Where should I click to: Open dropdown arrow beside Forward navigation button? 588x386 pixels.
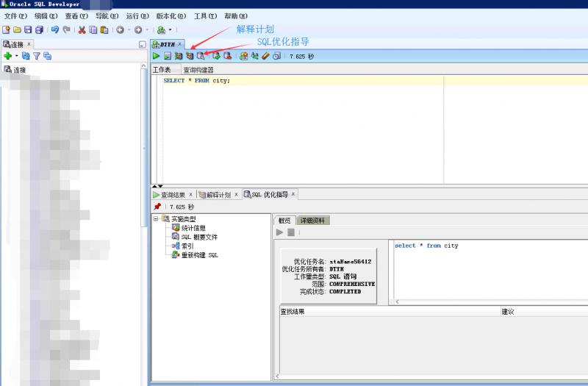coord(147,29)
